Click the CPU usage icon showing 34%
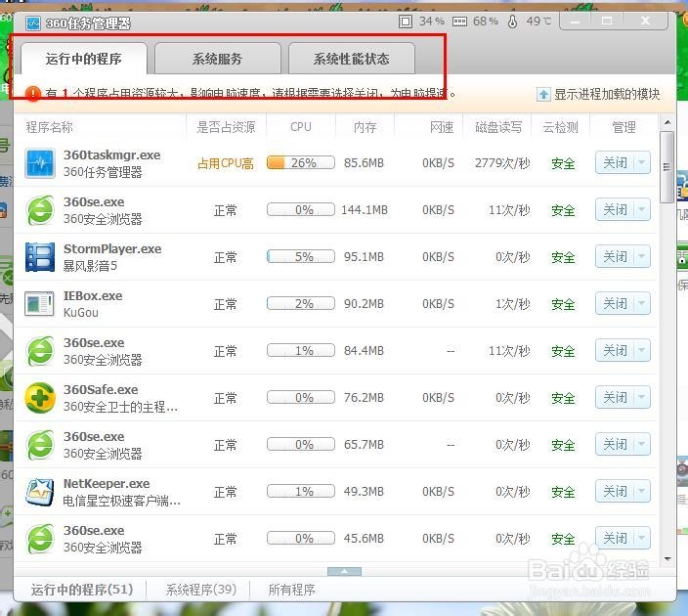This screenshot has height=616, width=688. point(406,22)
